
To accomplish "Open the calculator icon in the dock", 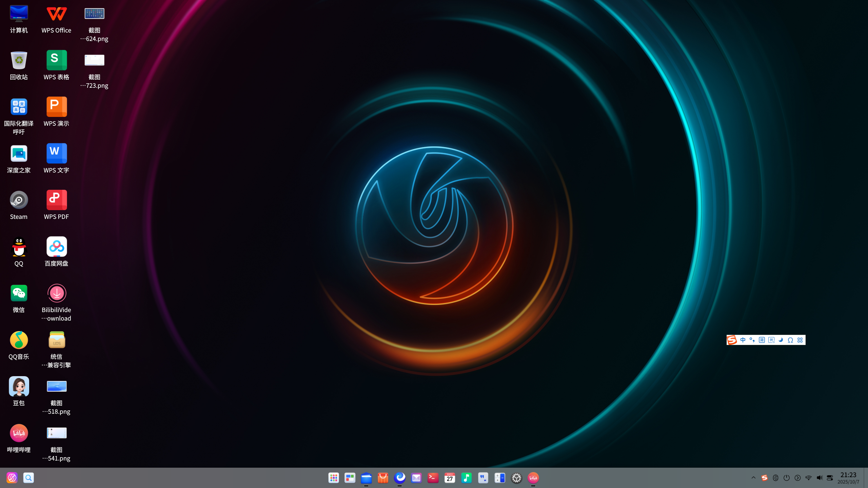I will coord(500,478).
